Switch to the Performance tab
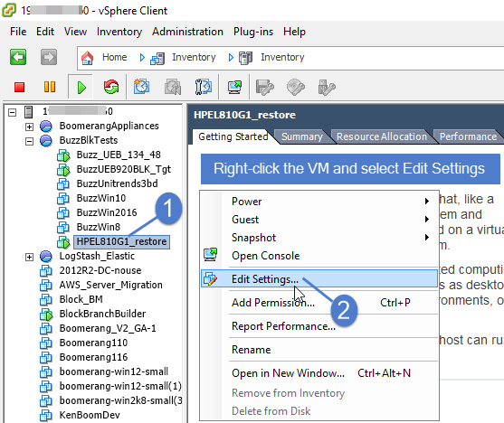Image resolution: width=504 pixels, height=423 pixels. click(468, 136)
